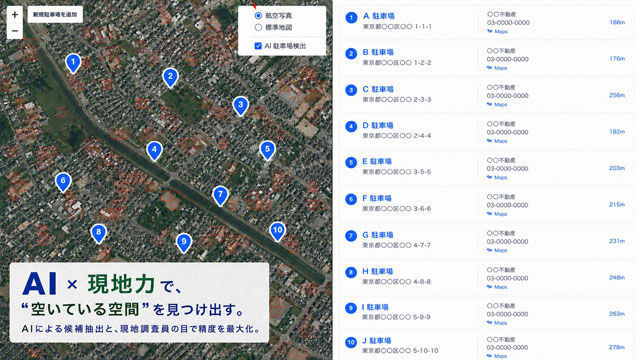Click the numbered badge 2 in list
Image resolution: width=640 pixels, height=360 pixels.
(351, 54)
